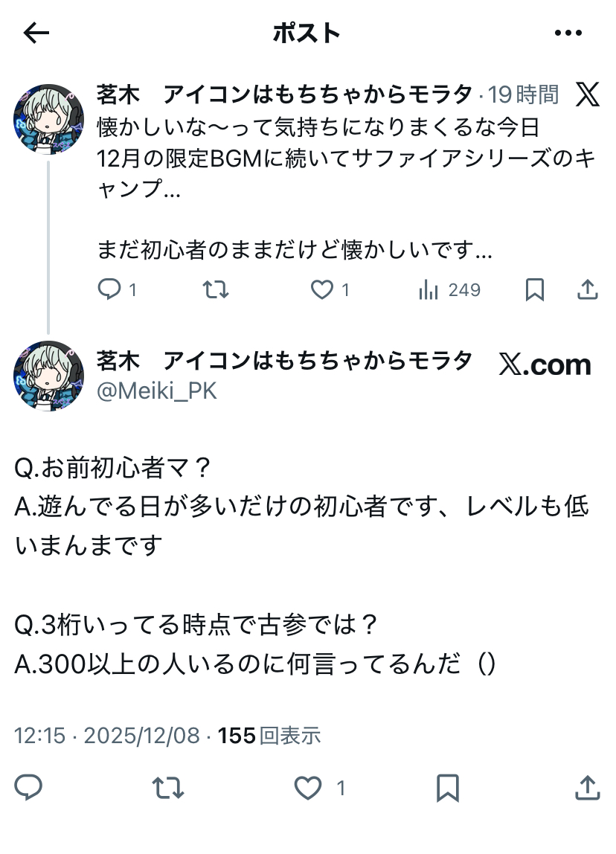
Task: Repost the main post
Action: pos(167,788)
